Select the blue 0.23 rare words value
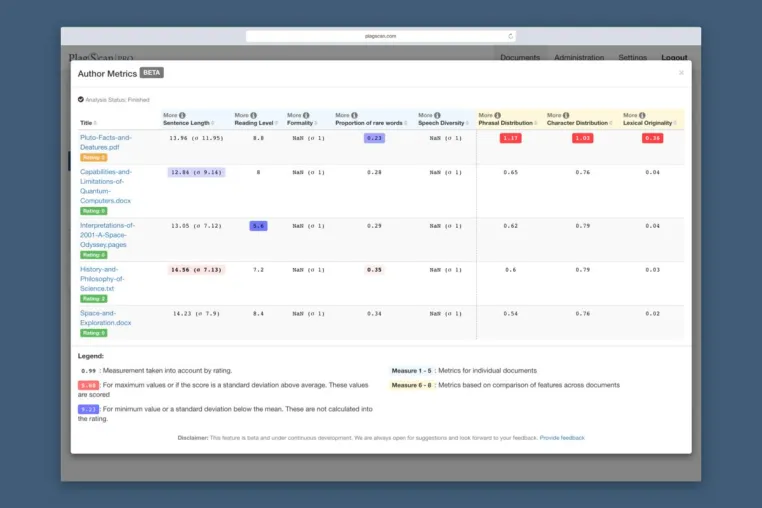Viewport: 762px width, 508px height. 374,138
